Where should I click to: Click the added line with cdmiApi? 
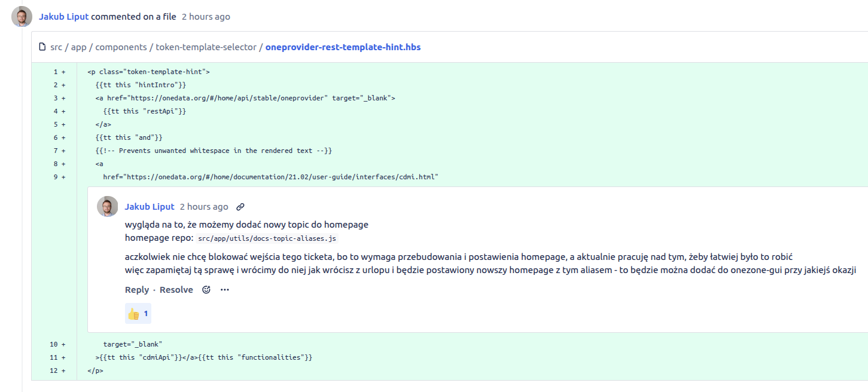[203, 357]
